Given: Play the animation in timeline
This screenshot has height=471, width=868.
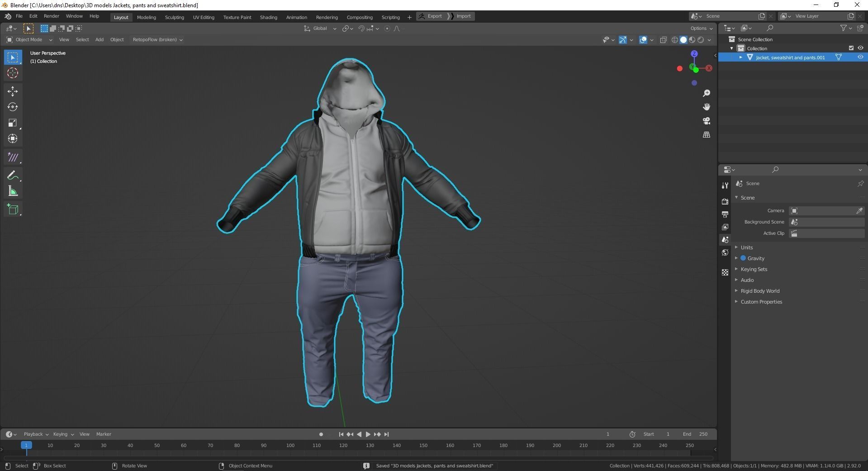Looking at the screenshot, I should [368, 434].
